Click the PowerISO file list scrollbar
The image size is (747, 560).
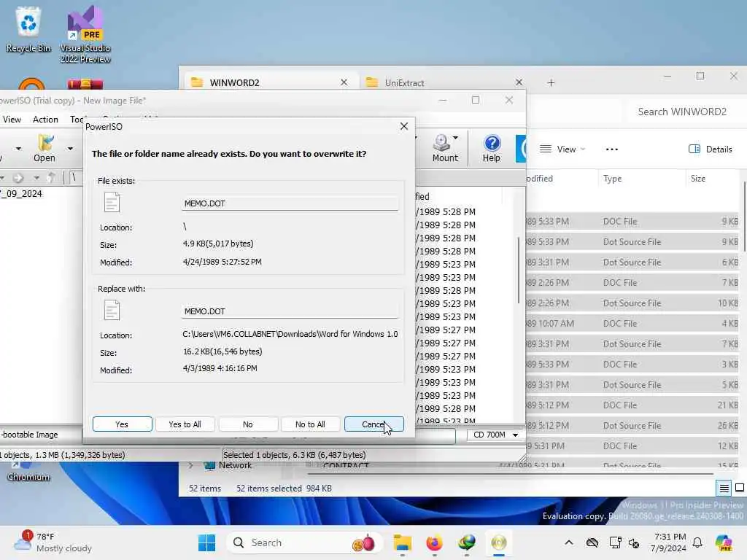519,270
